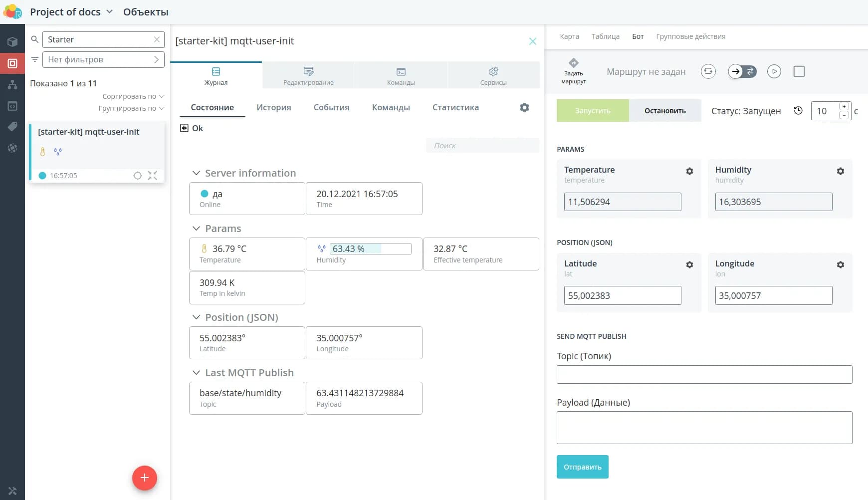Click the 'Остановить' button

tap(664, 111)
